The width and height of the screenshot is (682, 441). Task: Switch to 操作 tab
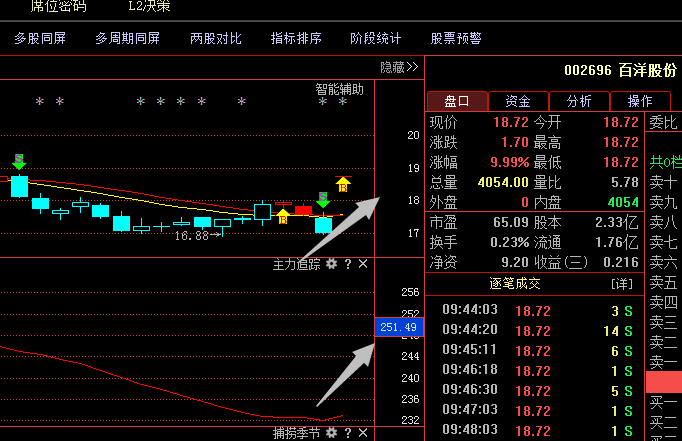click(640, 101)
